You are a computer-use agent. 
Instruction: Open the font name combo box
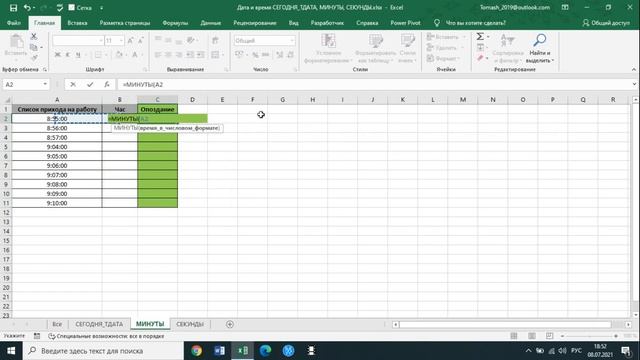[78, 40]
